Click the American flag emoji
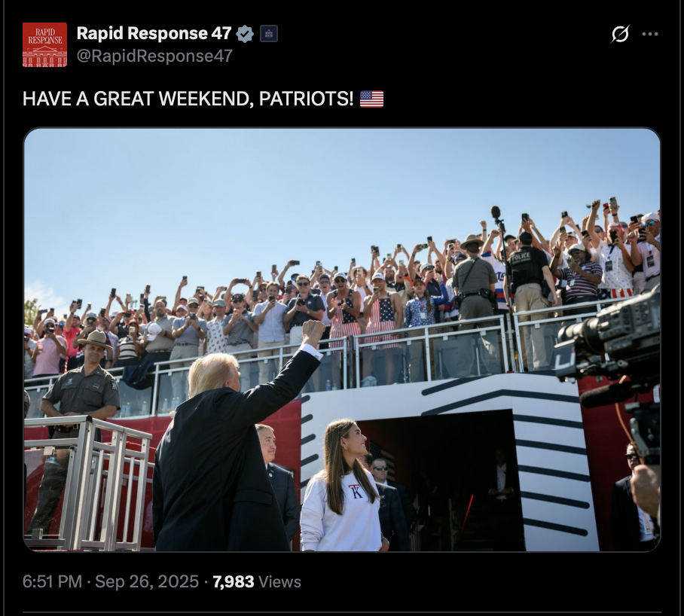The width and height of the screenshot is (684, 616). 371,99
